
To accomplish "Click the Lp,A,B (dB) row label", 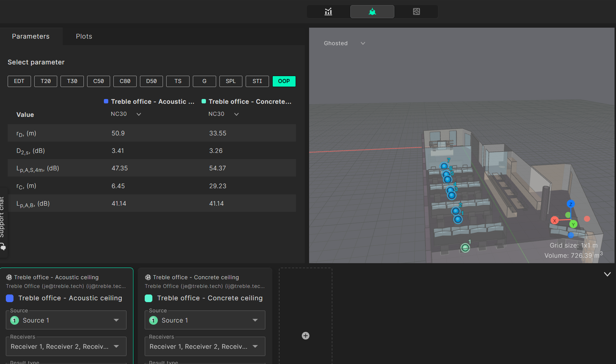I will tap(33, 204).
